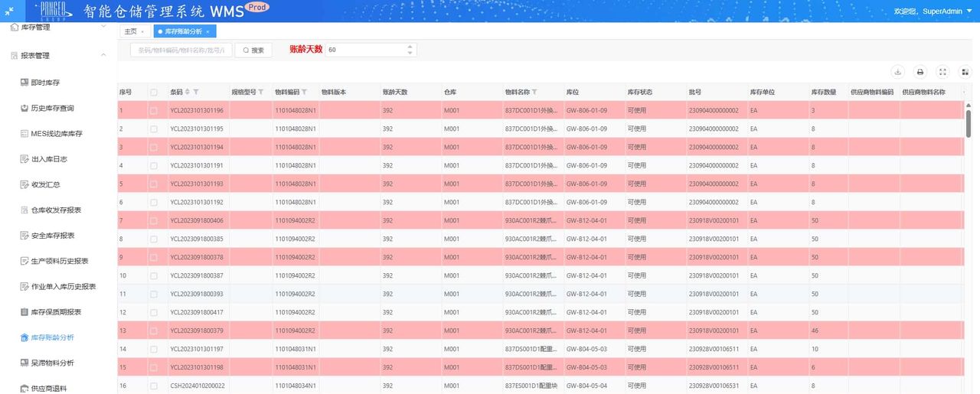Viewport: 980px width, 394px height.
Task: Increase 账龄天数 value with up arrow
Action: [x=410, y=46]
